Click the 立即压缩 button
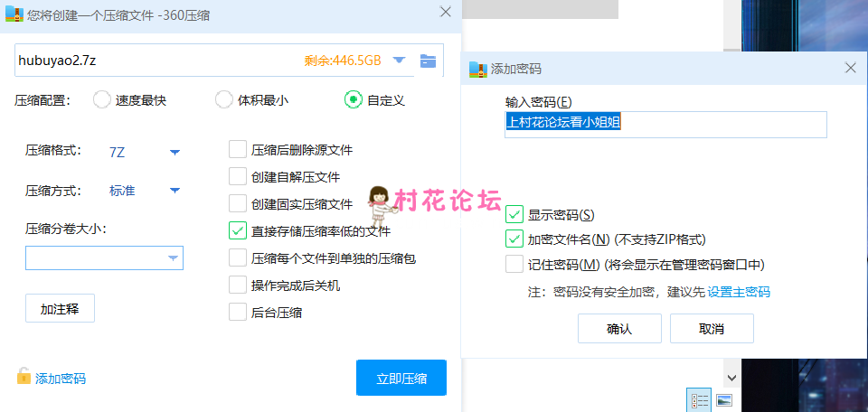This screenshot has height=412, width=868. 401,379
